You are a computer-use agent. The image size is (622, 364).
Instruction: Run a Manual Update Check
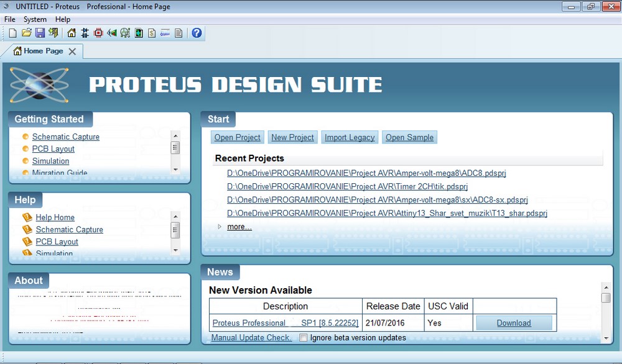coord(251,337)
